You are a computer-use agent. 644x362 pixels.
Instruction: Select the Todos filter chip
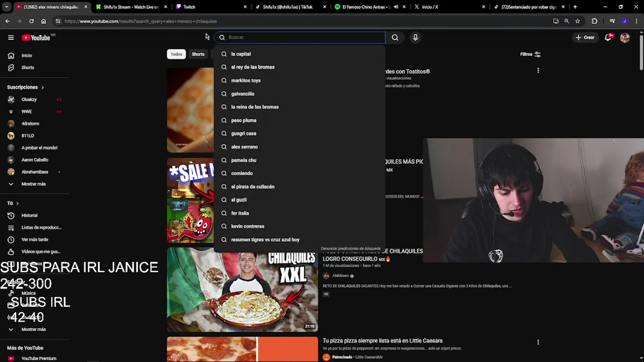(x=176, y=54)
